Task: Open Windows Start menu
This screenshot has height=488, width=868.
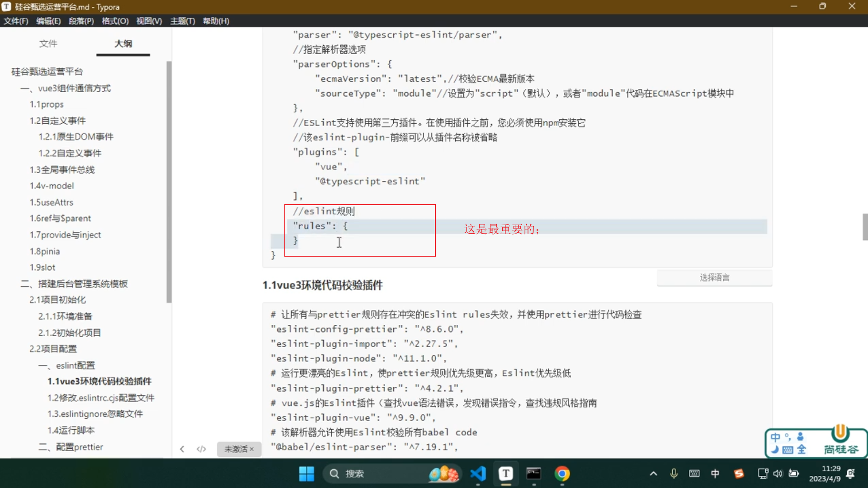Action: click(307, 474)
